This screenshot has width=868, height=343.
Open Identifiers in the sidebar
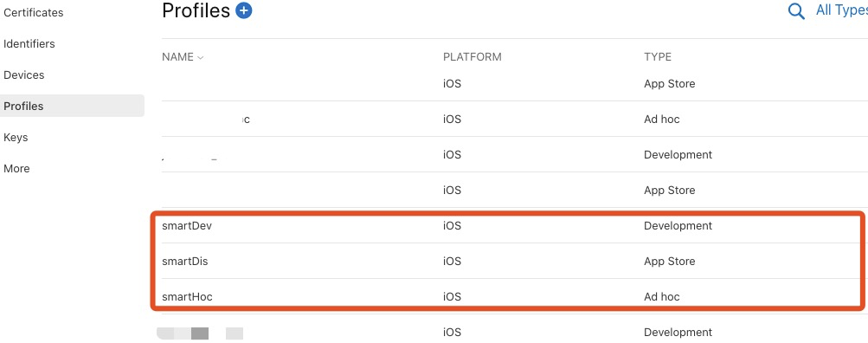[29, 44]
